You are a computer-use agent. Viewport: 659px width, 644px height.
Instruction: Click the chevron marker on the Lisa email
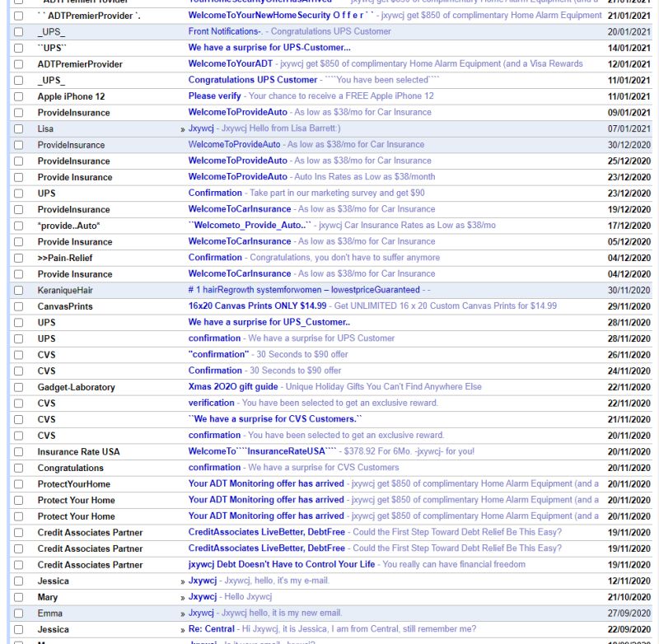coord(182,129)
